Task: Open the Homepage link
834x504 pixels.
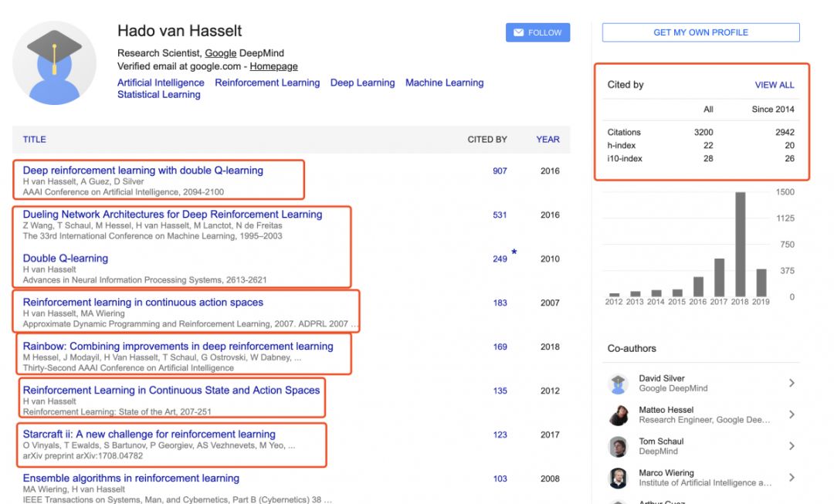Action: [x=273, y=66]
